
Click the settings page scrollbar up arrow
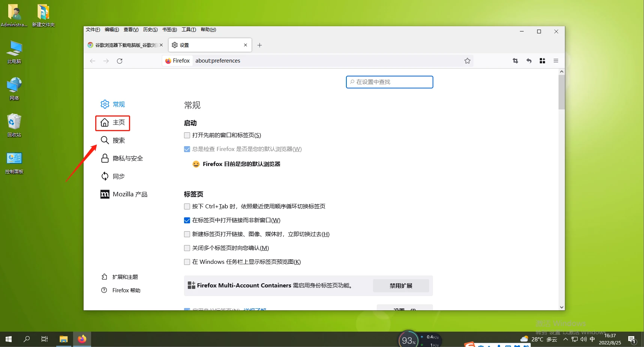pos(562,71)
